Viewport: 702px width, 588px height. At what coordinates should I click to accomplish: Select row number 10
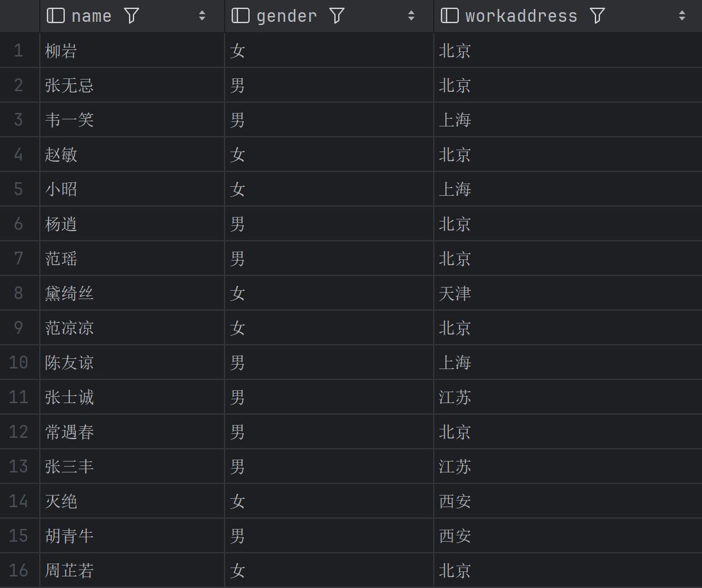click(x=19, y=363)
